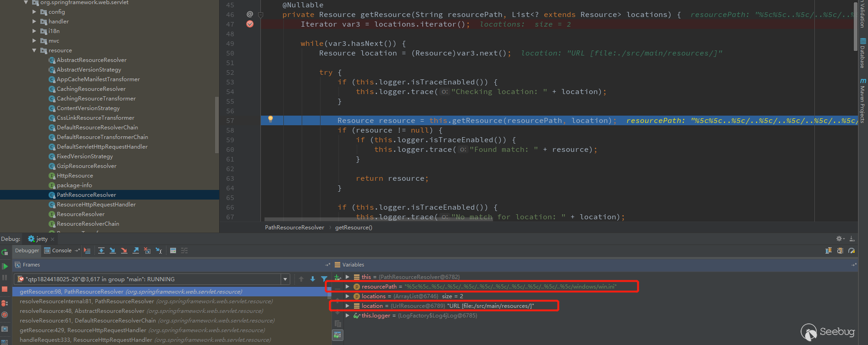Expand the mvc package folder
Screen dimensions: 868x345
(34, 41)
